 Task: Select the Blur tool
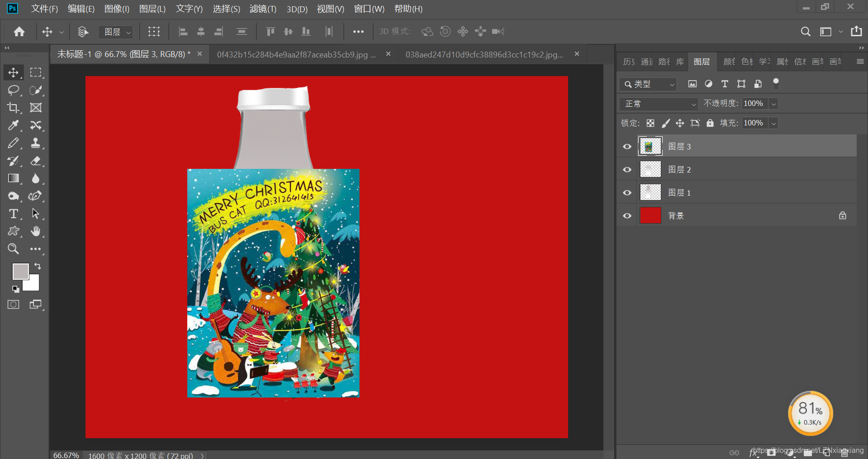click(36, 178)
